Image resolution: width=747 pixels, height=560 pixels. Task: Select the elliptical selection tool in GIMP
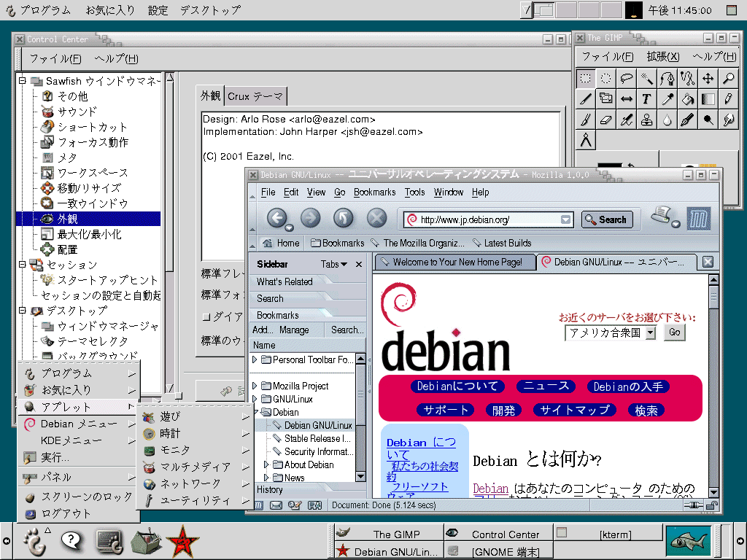coord(606,78)
